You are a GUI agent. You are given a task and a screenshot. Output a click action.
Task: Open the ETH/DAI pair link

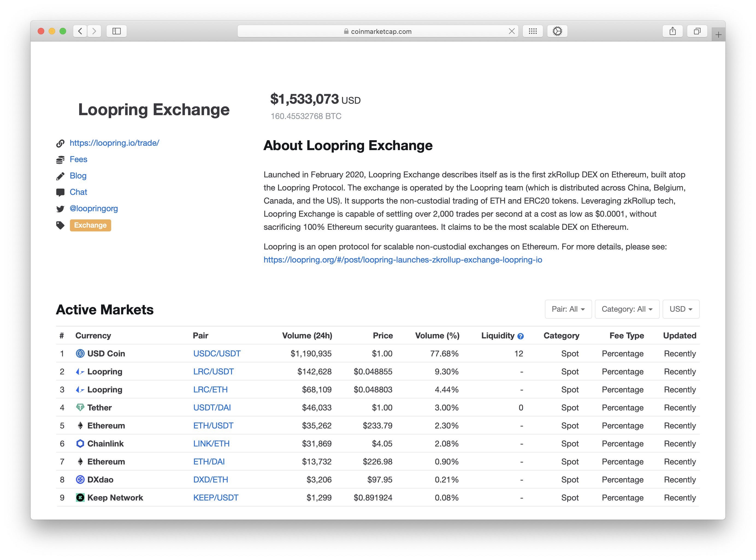pos(209,462)
